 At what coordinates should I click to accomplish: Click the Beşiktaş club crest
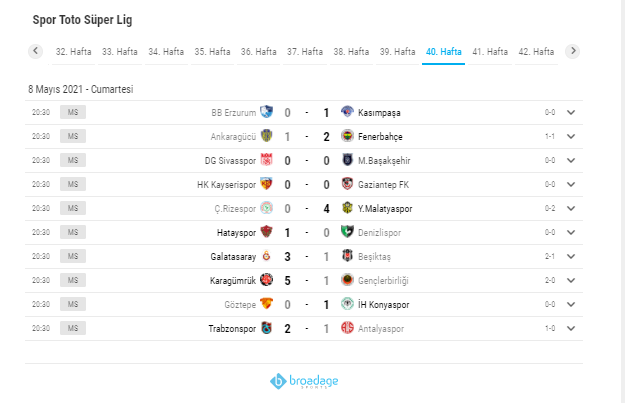347,256
